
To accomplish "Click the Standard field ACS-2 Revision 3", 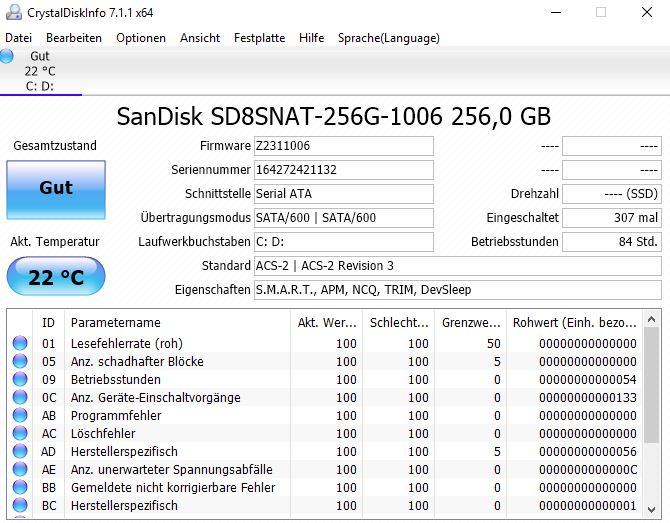I will [458, 266].
